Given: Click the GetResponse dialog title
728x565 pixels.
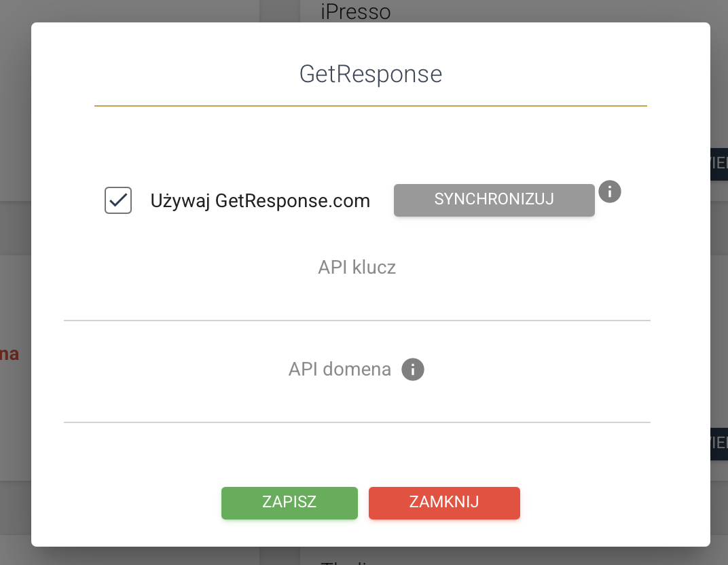Looking at the screenshot, I should tap(371, 74).
